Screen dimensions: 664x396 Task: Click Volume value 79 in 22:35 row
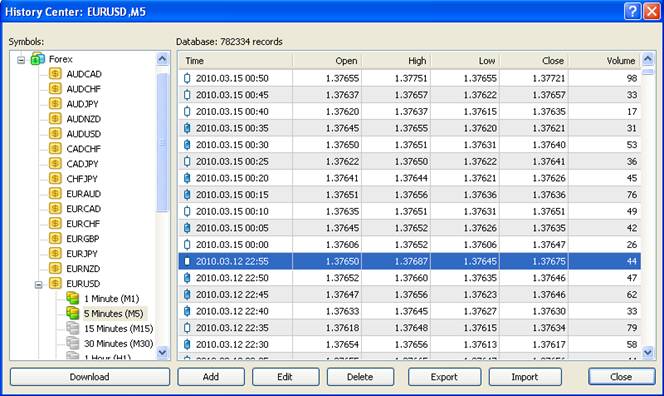[x=632, y=328]
